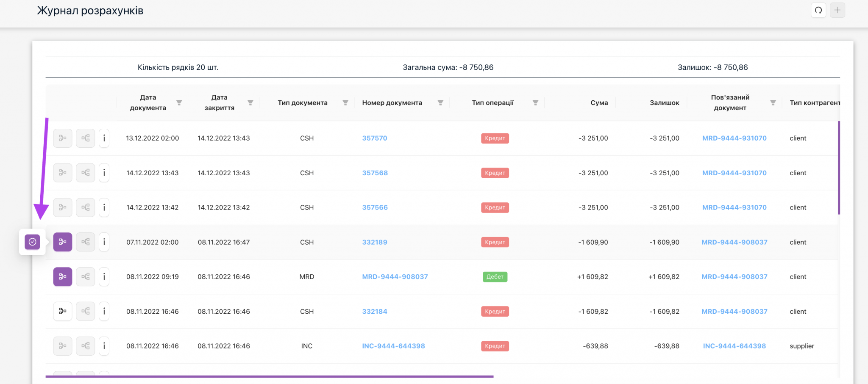Click purple tree icon in MRD-9444-908037 document row
The width and height of the screenshot is (868, 384).
pos(63,277)
